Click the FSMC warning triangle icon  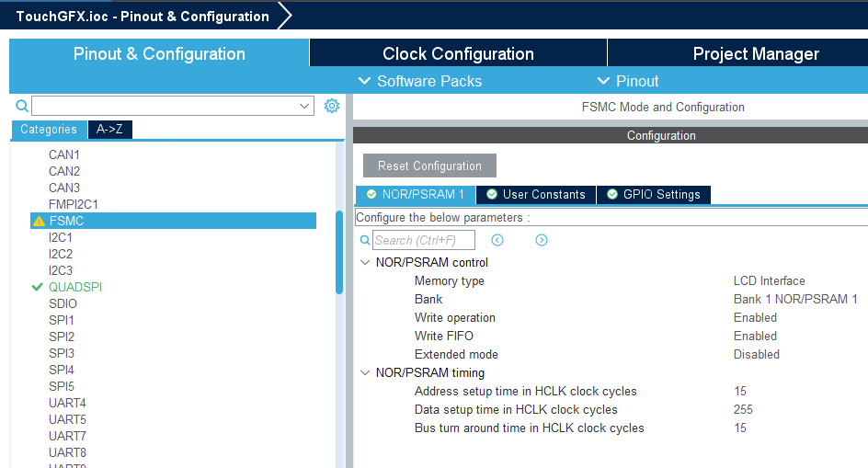[39, 221]
